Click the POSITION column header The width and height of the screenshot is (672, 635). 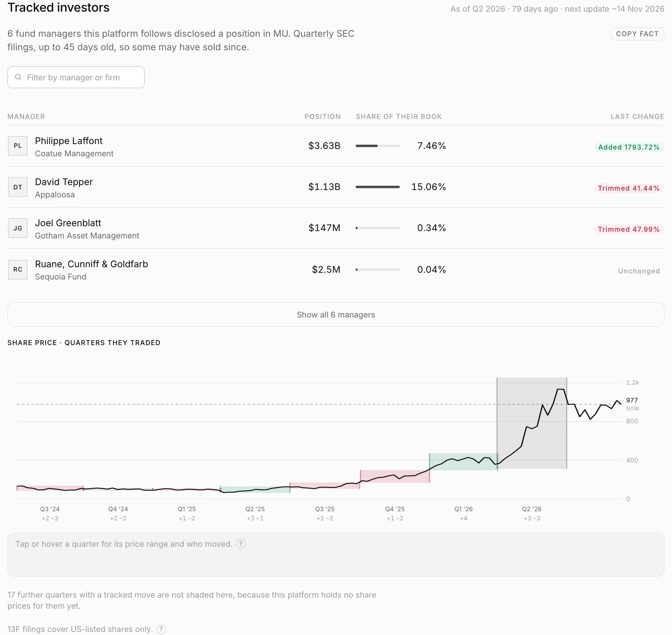point(322,116)
